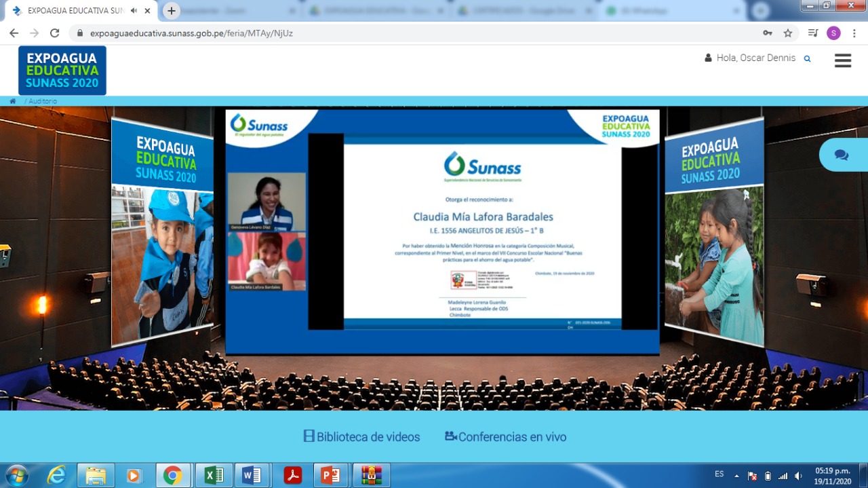Open the hamburger menu
This screenshot has width=868, height=488.
coord(842,60)
